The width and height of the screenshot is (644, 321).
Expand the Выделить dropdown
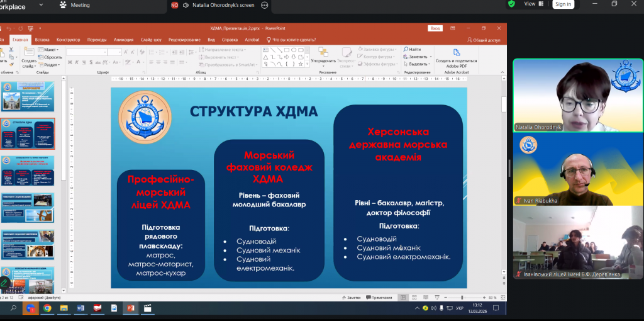tap(430, 64)
